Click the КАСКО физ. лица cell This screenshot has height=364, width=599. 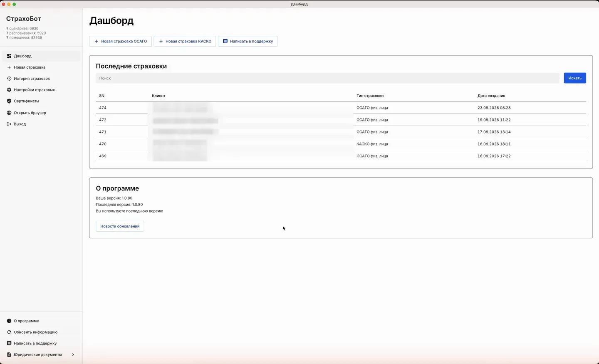pyautogui.click(x=372, y=144)
